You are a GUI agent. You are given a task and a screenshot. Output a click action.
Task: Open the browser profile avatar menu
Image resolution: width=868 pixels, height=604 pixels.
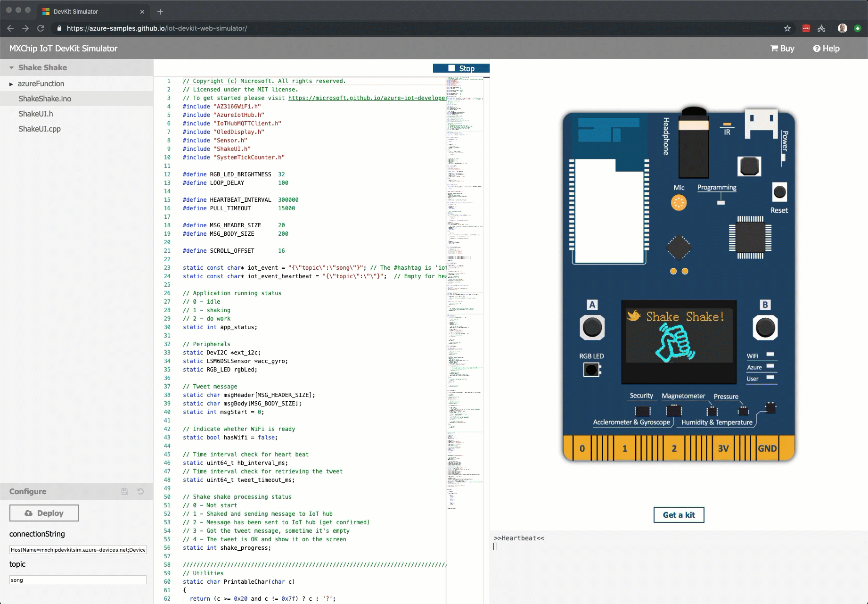[843, 28]
